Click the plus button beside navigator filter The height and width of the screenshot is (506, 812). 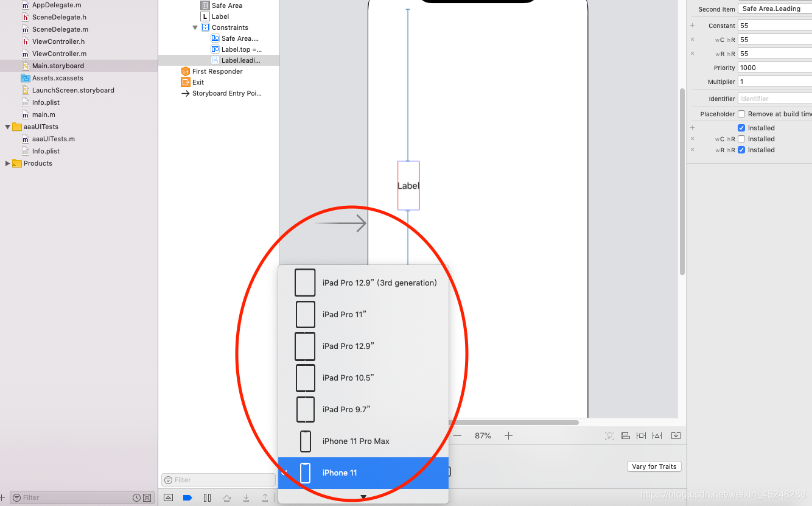click(x=3, y=497)
